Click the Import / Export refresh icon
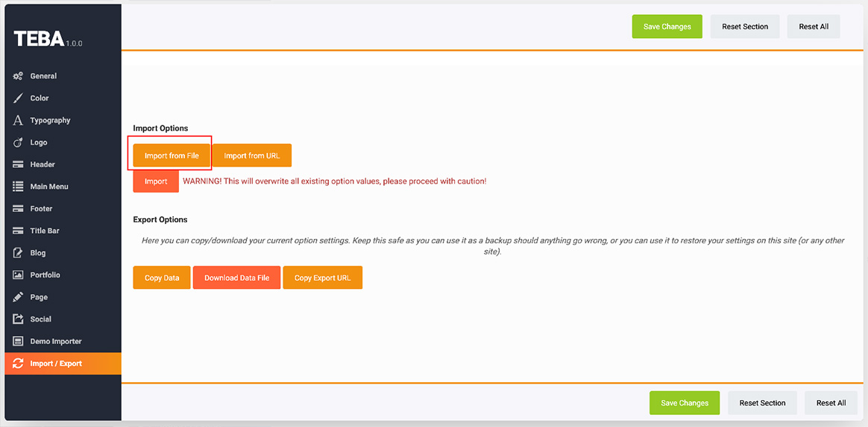The width and height of the screenshot is (868, 427). tap(18, 364)
